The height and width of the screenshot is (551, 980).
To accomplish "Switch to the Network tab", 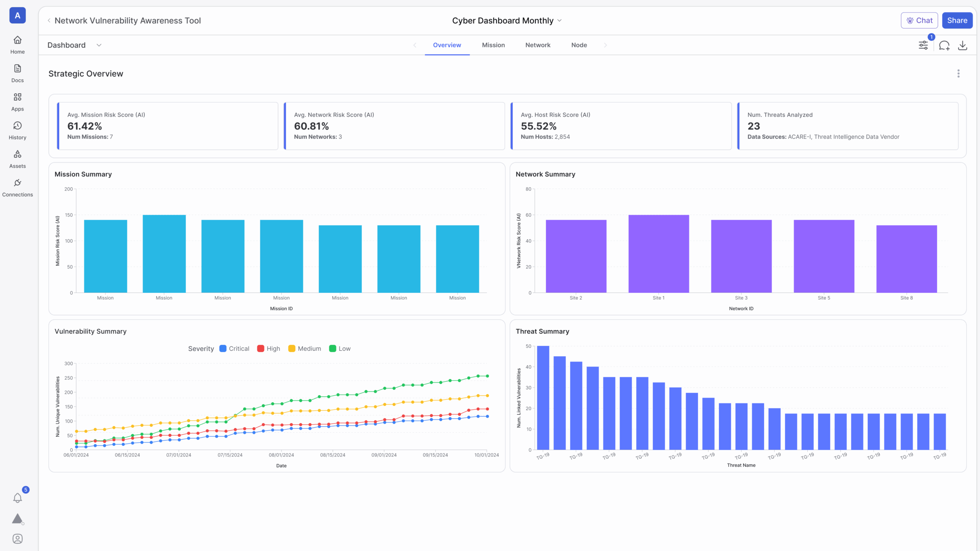I will pyautogui.click(x=538, y=45).
